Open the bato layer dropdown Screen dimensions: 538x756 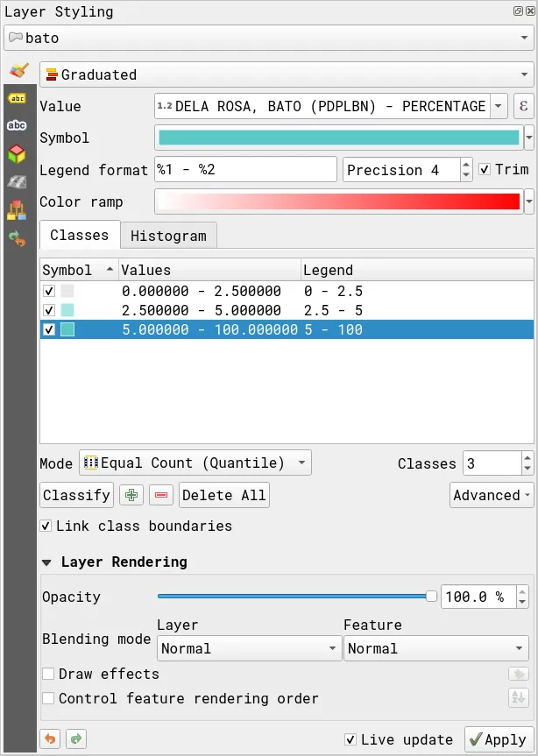pyautogui.click(x=269, y=38)
